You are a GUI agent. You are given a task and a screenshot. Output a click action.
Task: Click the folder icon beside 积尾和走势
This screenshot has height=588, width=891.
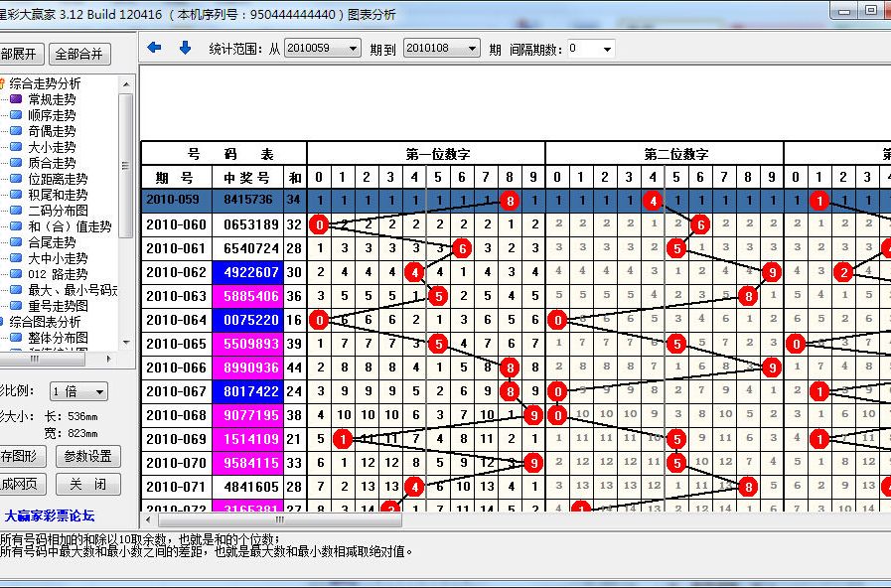coord(16,195)
